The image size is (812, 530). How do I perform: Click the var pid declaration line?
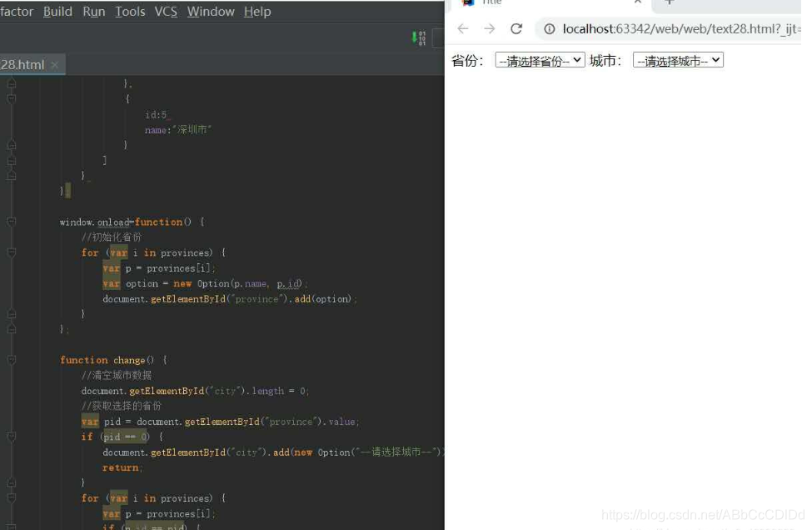[x=220, y=422]
